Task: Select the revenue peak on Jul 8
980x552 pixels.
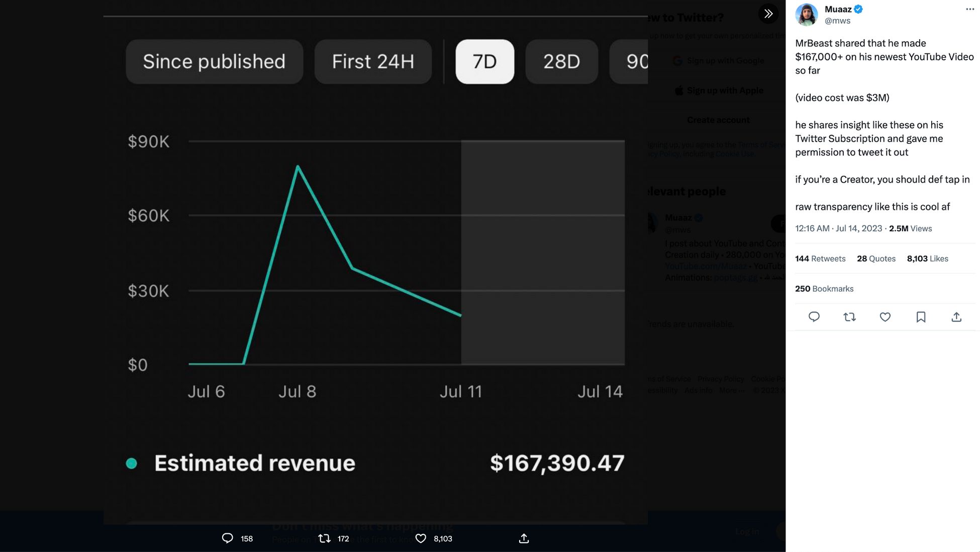Action: pyautogui.click(x=298, y=166)
